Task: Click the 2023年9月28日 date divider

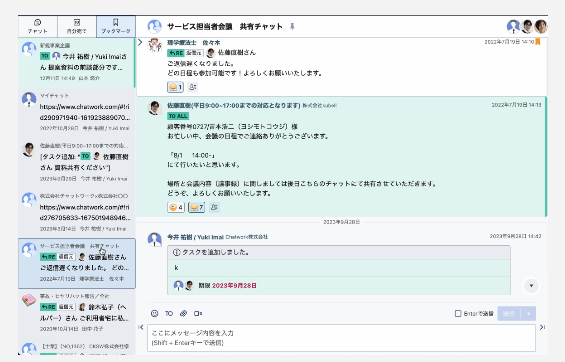Action: [341, 222]
